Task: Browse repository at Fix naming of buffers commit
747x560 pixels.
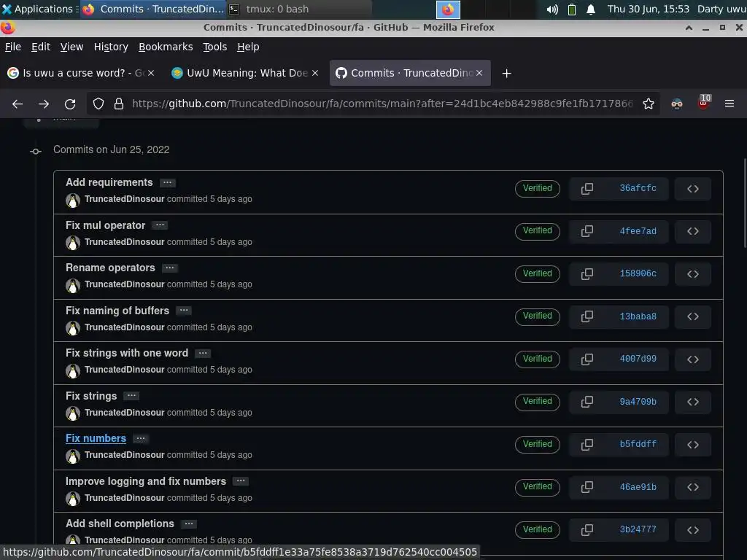Action: 693,316
